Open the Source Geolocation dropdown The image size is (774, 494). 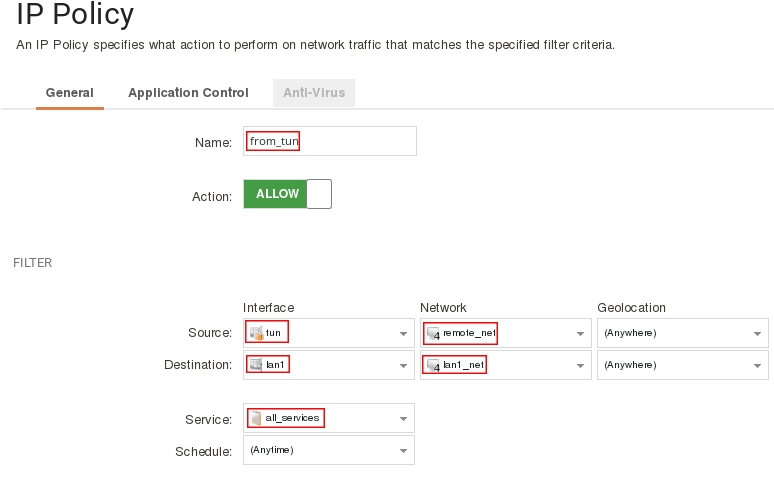(x=757, y=334)
